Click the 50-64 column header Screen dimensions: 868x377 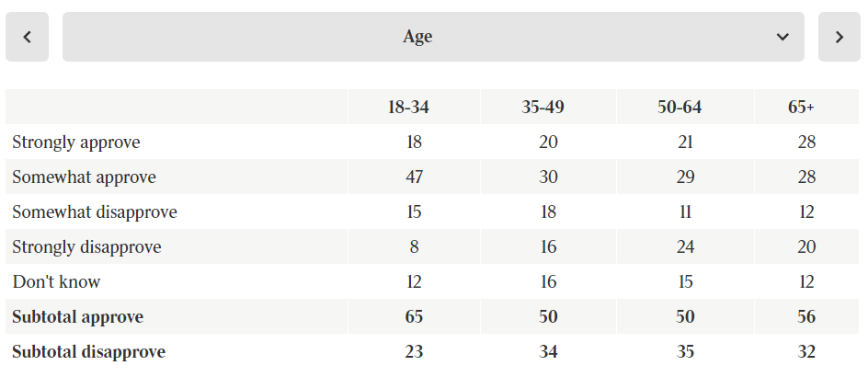680,108
